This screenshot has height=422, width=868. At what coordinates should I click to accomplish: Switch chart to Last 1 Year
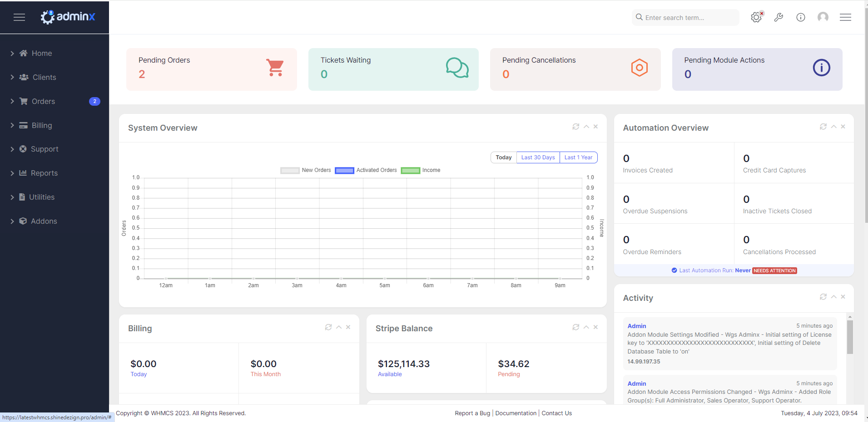tap(578, 157)
